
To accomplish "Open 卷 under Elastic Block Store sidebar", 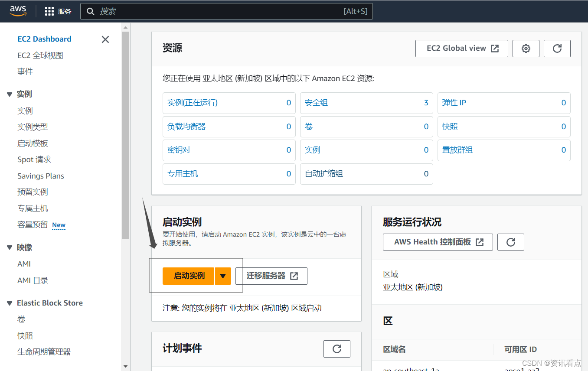I will (x=21, y=319).
